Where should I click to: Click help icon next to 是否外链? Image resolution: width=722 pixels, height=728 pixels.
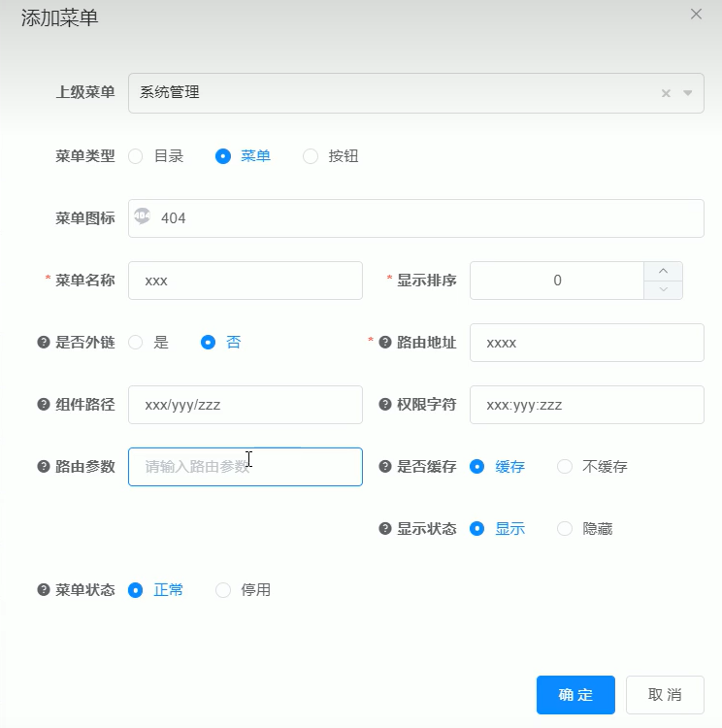point(43,342)
